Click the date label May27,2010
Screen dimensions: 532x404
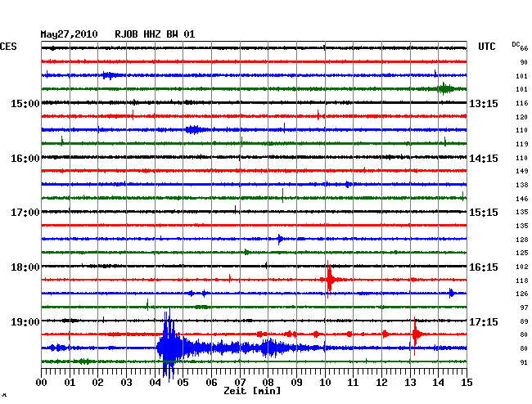tap(69, 34)
